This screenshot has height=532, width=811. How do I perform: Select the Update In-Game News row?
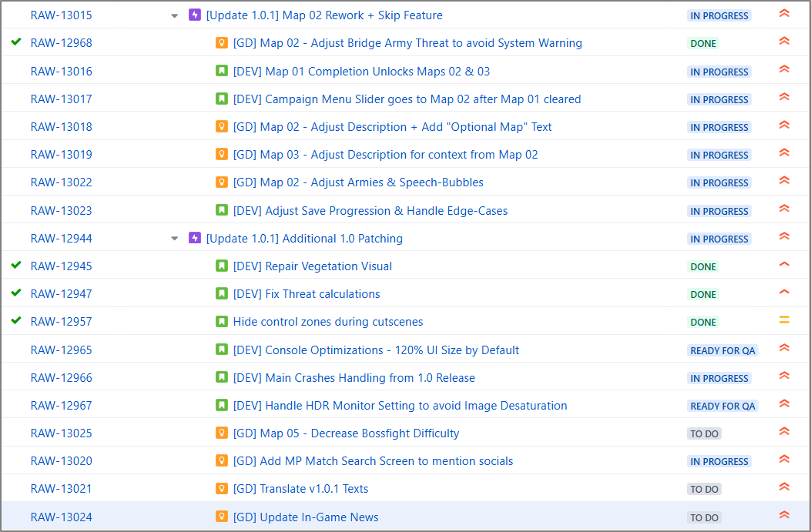tap(501, 517)
